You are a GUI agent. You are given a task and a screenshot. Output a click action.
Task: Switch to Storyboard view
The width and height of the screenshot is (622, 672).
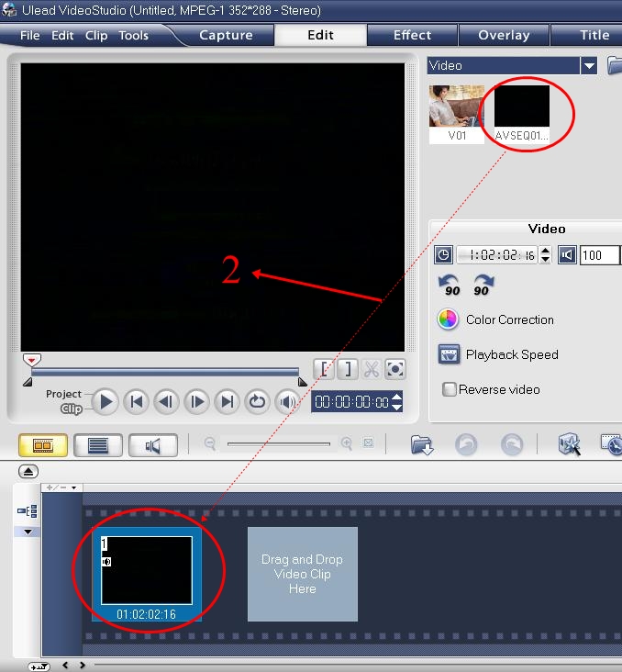43,445
